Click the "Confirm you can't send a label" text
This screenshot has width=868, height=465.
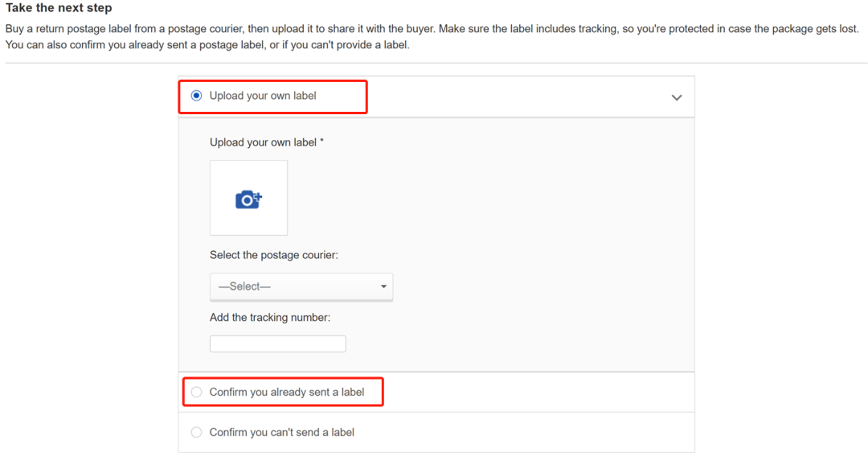pos(281,433)
